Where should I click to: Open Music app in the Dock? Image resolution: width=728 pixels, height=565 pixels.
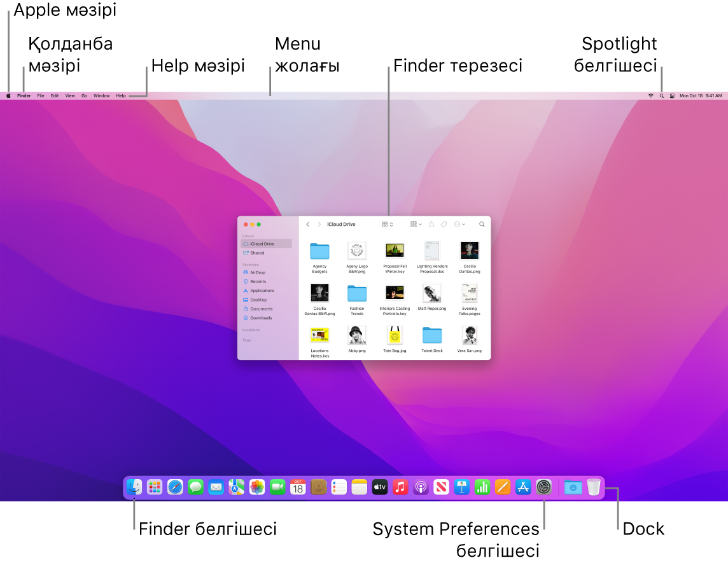400,487
